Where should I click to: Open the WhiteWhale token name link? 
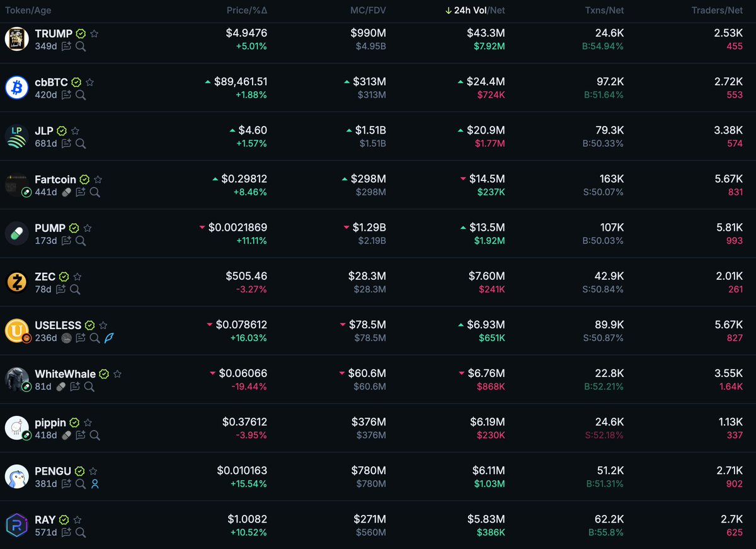(x=65, y=374)
